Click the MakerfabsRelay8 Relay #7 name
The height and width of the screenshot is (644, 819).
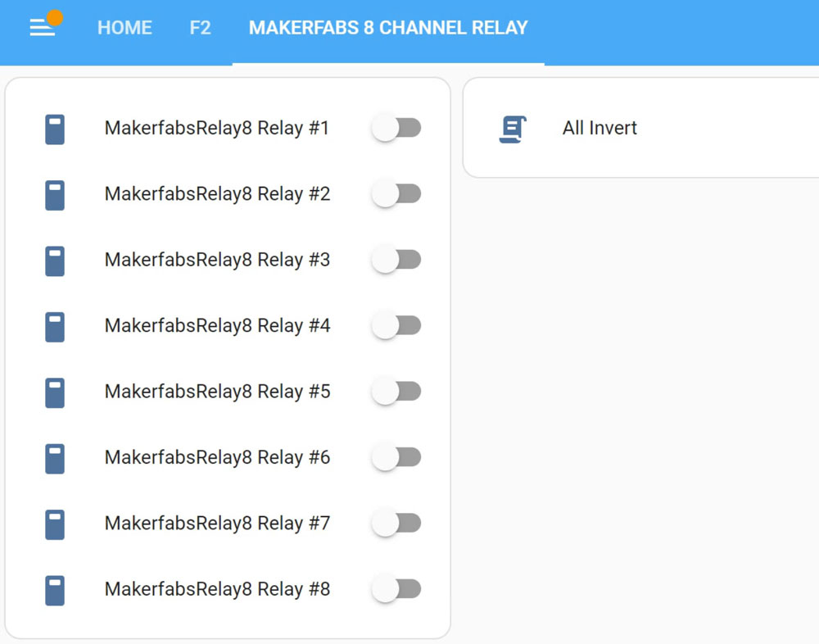(217, 524)
